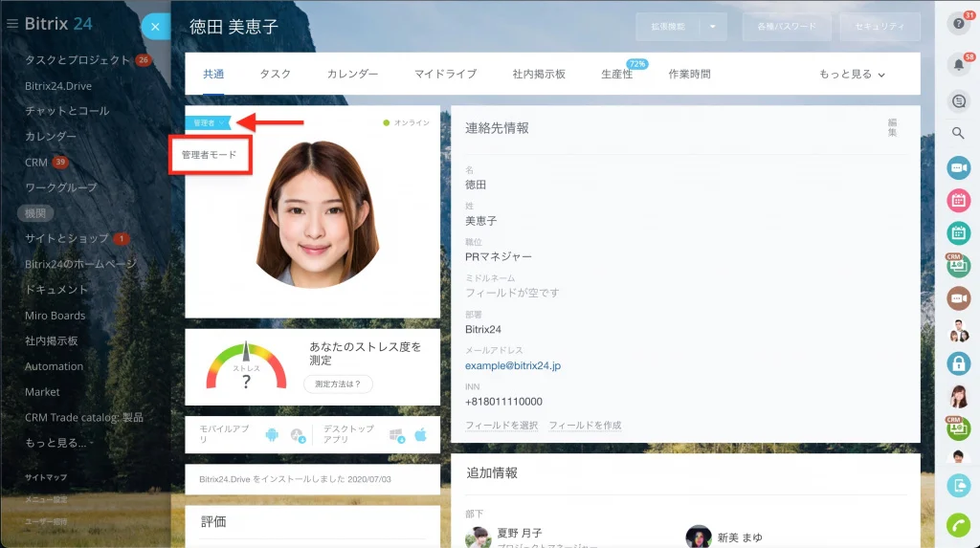Click the 拡張機能 button
The image size is (980, 548).
tap(668, 26)
